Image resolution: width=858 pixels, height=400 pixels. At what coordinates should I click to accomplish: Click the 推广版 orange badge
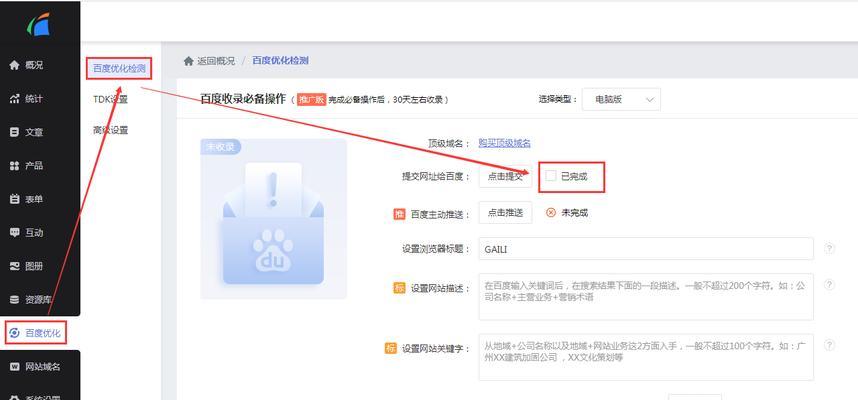point(311,99)
